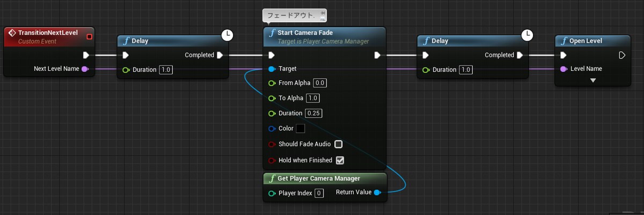Click the first Delay node's Completed execution pin
Viewport: 644px width, 215px height.
pyautogui.click(x=221, y=55)
